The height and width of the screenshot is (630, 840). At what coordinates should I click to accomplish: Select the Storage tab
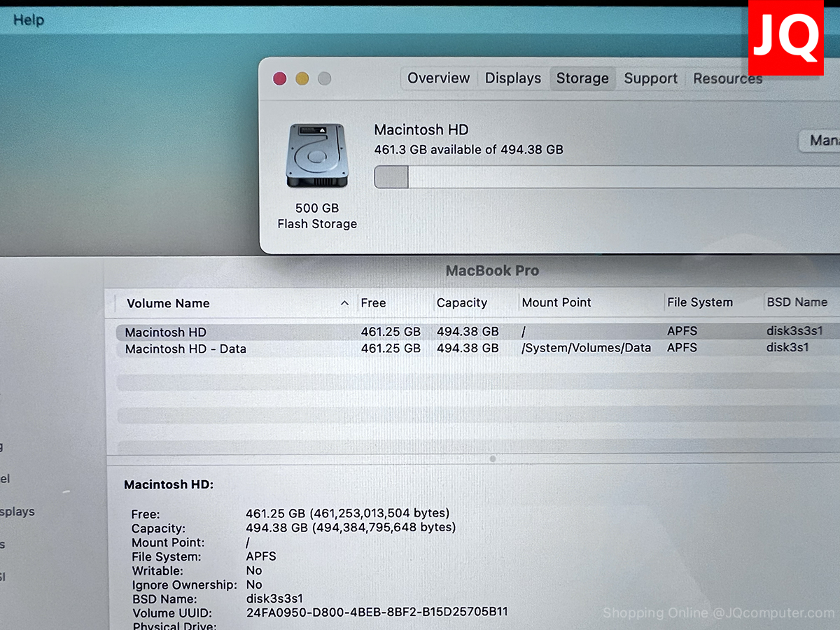582,78
